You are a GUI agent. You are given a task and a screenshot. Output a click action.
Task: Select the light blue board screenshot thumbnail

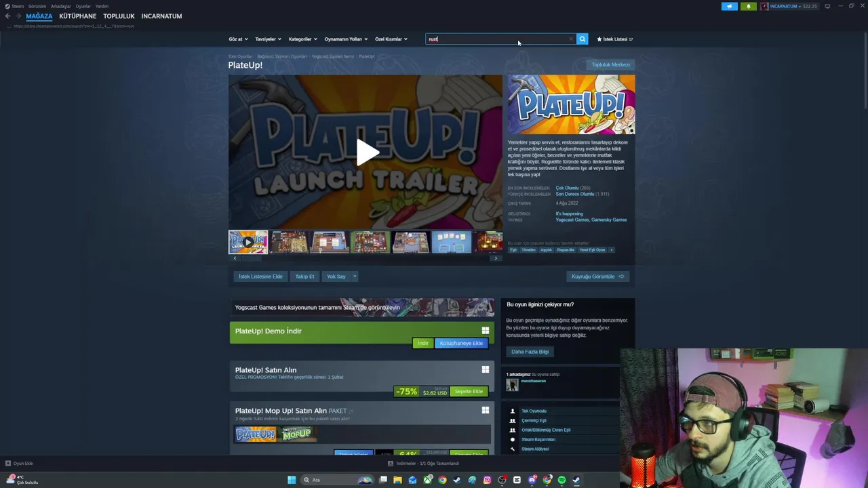pos(452,242)
